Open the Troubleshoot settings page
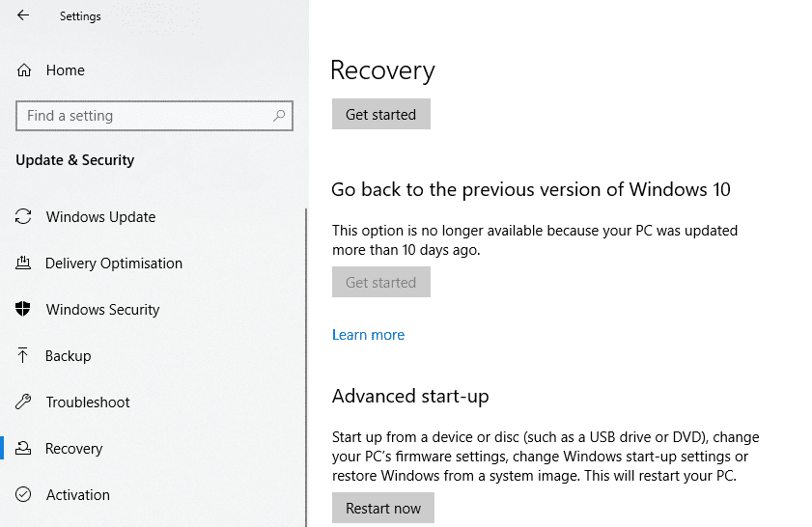 (87, 402)
